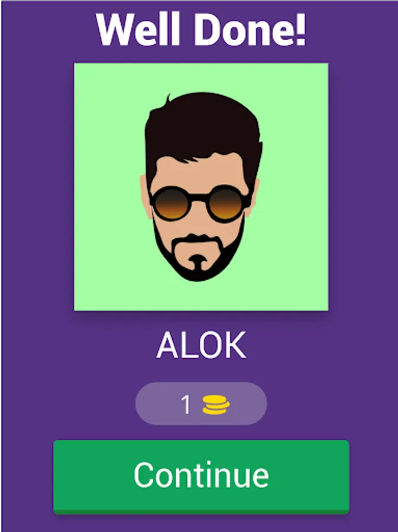Open the Alok character portrait thumbnail
Image resolution: width=398 pixels, height=532 pixels.
201,187
